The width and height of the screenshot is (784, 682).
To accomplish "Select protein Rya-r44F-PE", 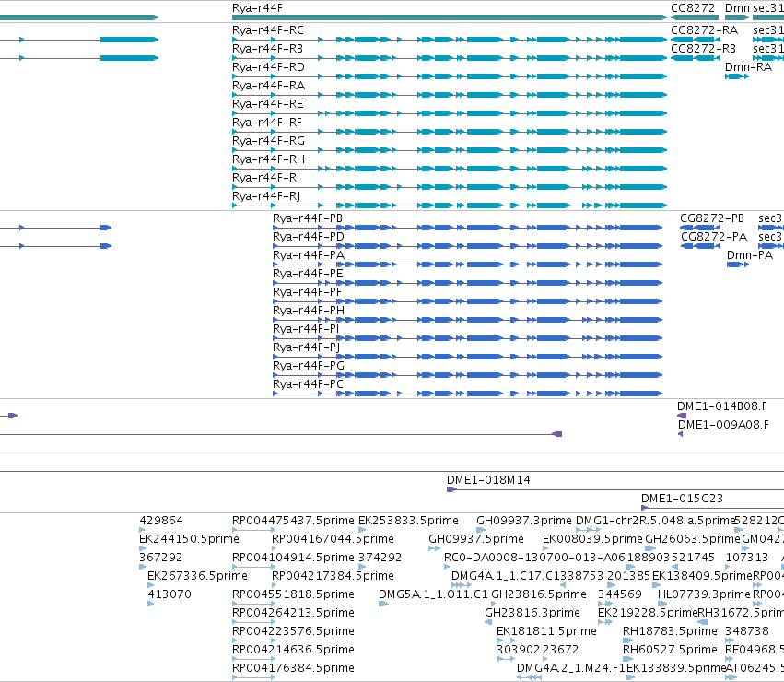I will click(308, 275).
